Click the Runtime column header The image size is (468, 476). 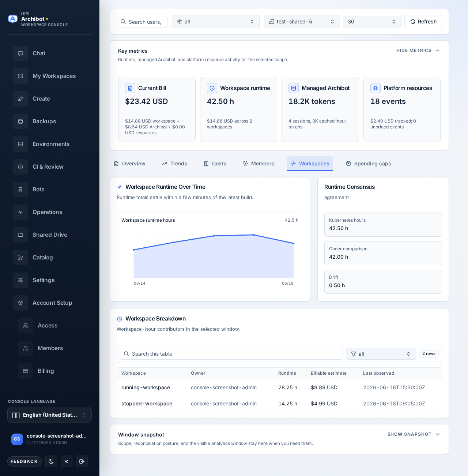(287, 373)
